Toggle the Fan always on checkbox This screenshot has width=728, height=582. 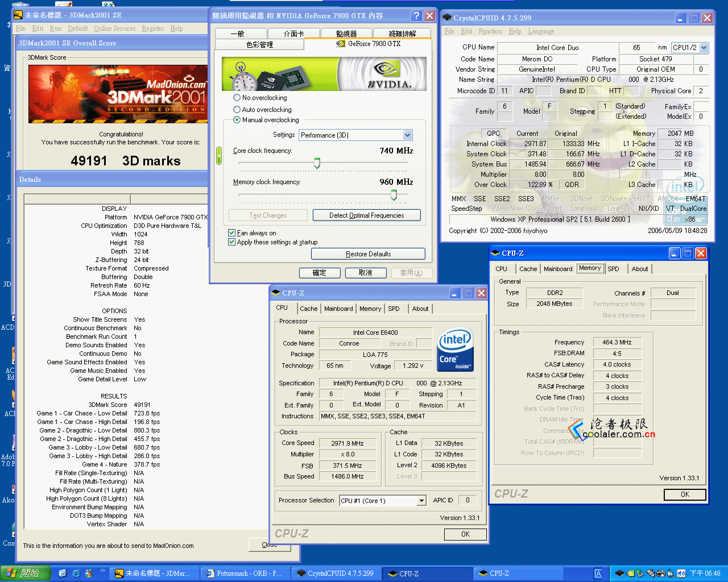(x=231, y=233)
